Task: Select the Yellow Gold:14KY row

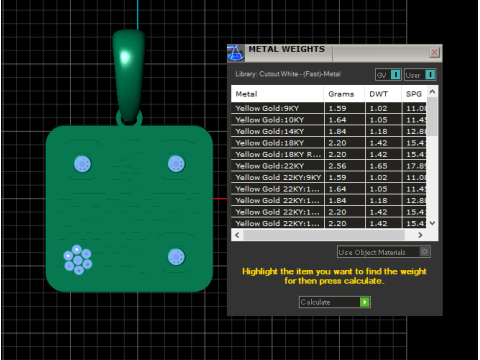Action: click(x=329, y=131)
